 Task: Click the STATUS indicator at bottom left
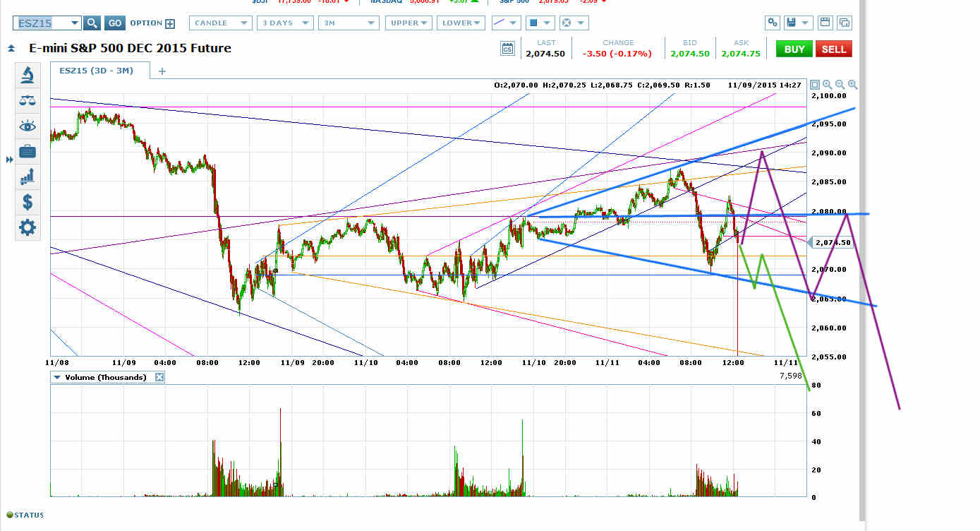point(25,515)
